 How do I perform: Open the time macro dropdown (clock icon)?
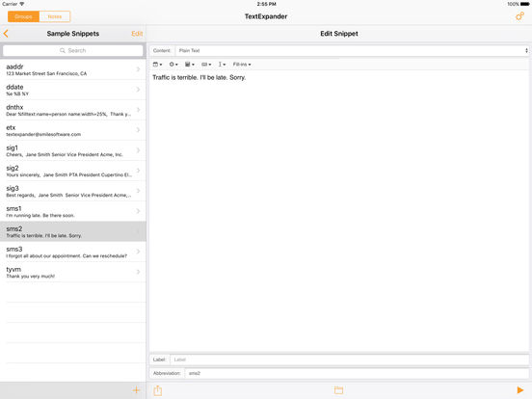pyautogui.click(x=173, y=65)
